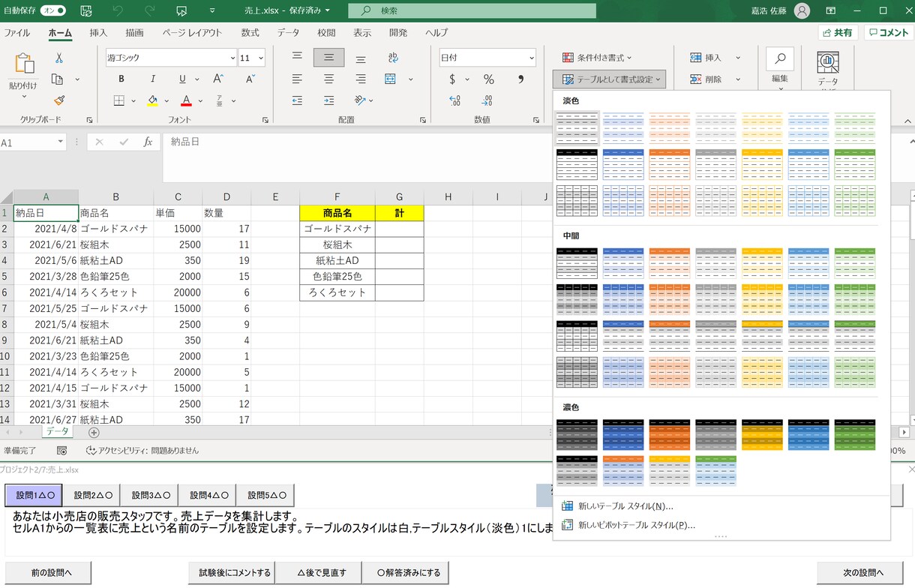Apply red font color button

187,100
